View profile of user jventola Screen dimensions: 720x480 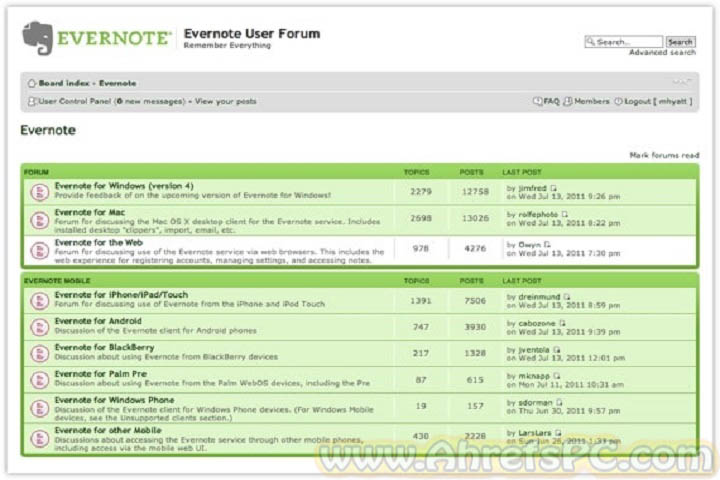click(534, 350)
